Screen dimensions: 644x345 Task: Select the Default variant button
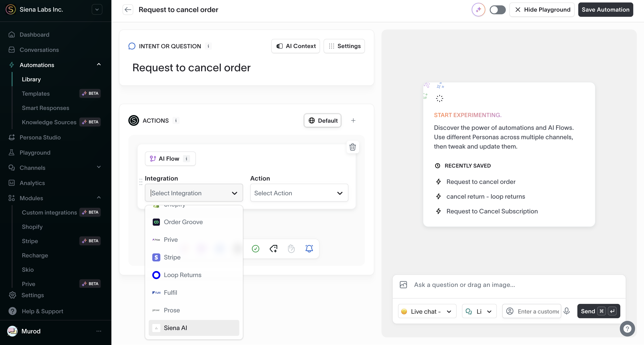[322, 121]
